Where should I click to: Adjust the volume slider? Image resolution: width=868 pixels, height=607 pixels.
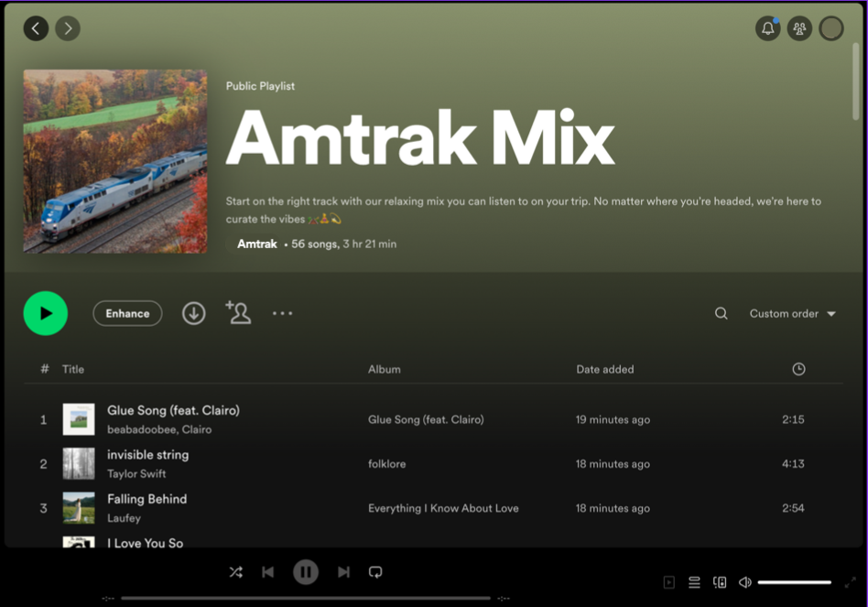pyautogui.click(x=795, y=582)
